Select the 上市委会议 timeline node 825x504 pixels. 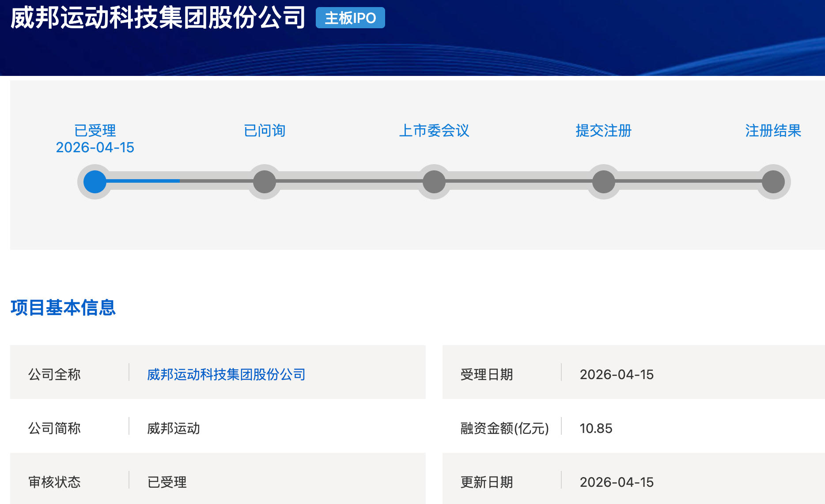(434, 182)
